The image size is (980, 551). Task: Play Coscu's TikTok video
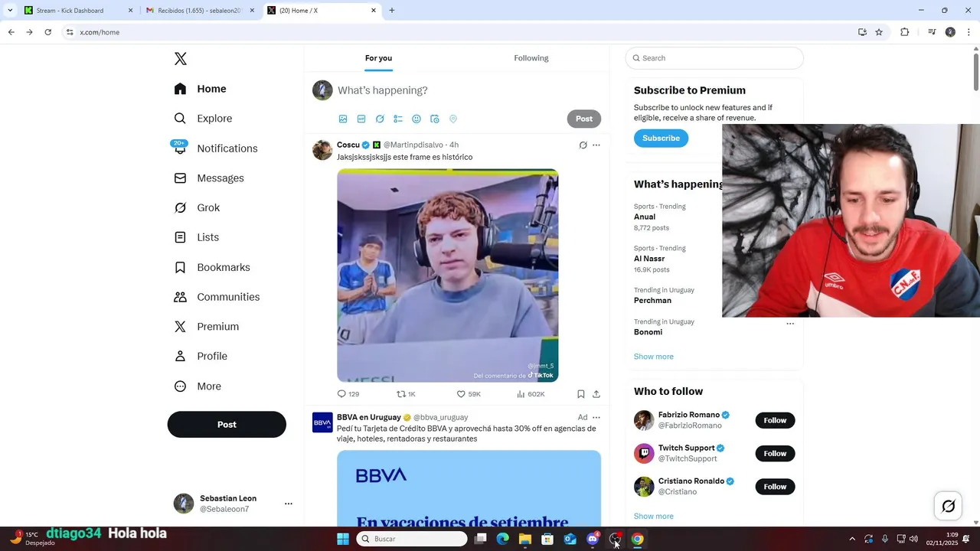click(447, 275)
